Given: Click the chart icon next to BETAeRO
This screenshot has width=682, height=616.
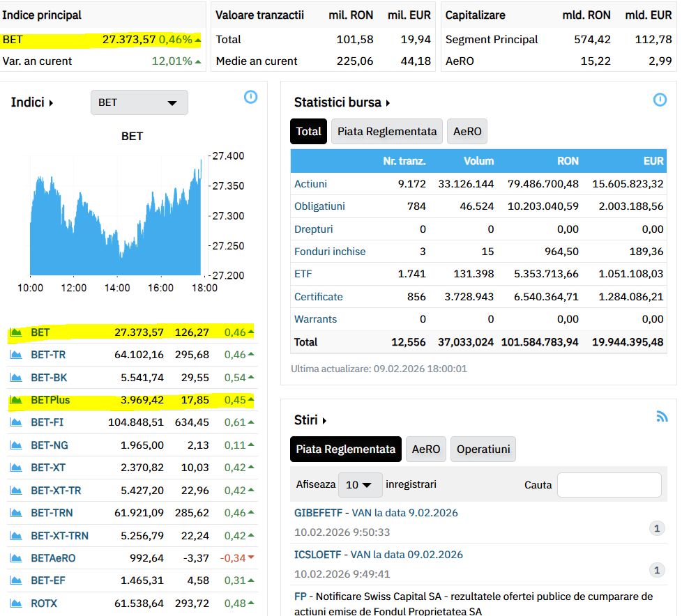Looking at the screenshot, I should [x=16, y=558].
